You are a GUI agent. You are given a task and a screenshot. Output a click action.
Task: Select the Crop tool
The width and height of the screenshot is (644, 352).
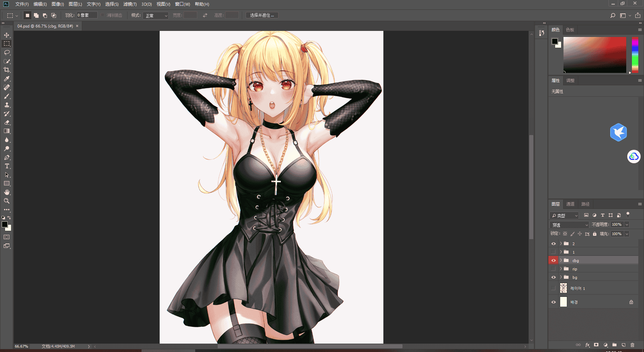[7, 70]
